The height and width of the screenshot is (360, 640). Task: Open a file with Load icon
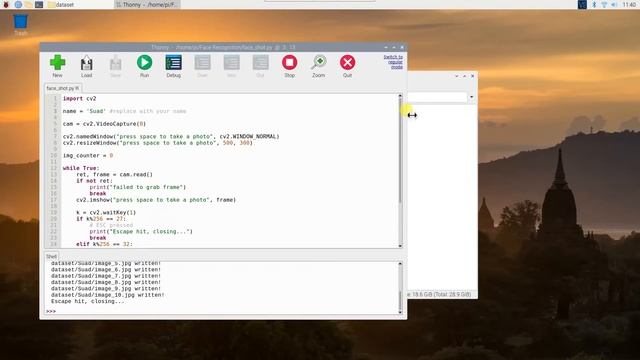[87, 66]
